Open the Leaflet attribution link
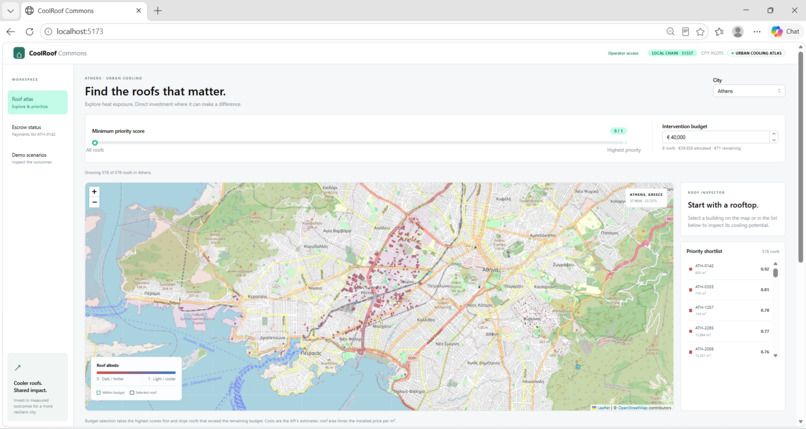This screenshot has height=429, width=806. point(603,407)
